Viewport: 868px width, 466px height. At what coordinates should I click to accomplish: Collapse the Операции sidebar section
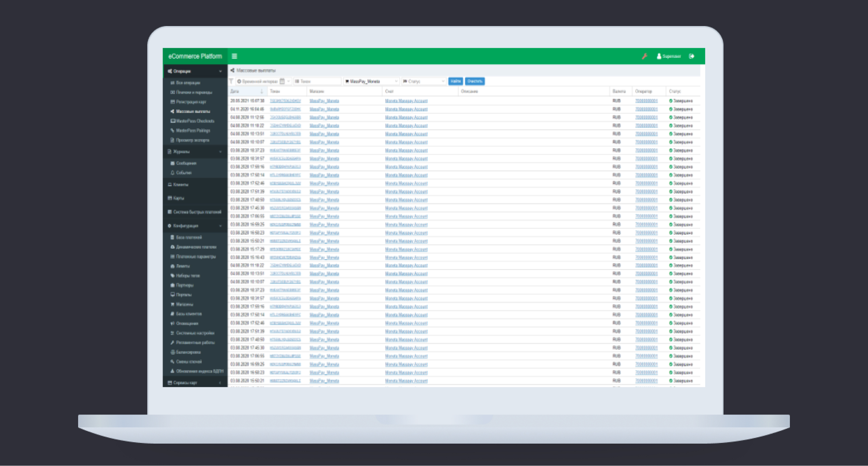tap(220, 71)
